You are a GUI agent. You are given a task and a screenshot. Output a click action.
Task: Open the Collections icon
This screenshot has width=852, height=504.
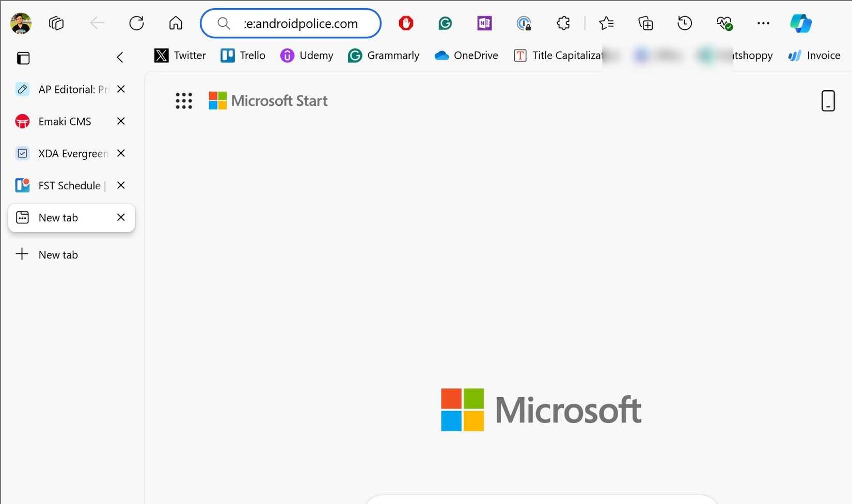click(645, 23)
